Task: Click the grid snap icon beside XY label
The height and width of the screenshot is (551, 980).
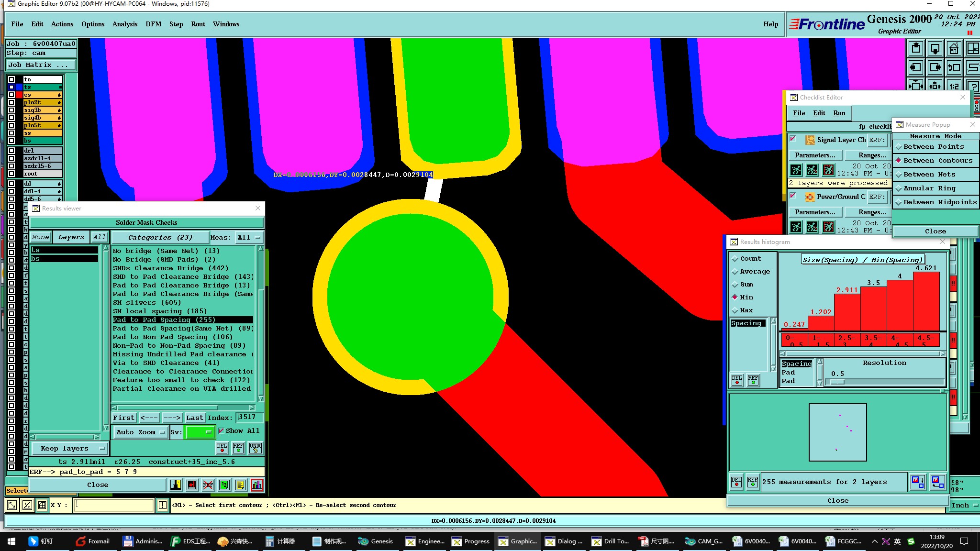Action: pos(42,505)
